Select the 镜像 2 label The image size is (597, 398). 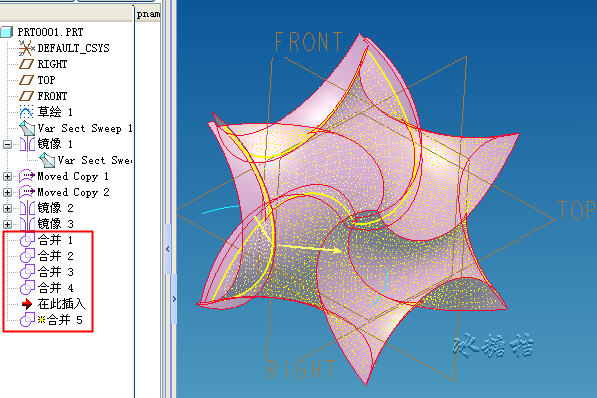click(x=55, y=208)
